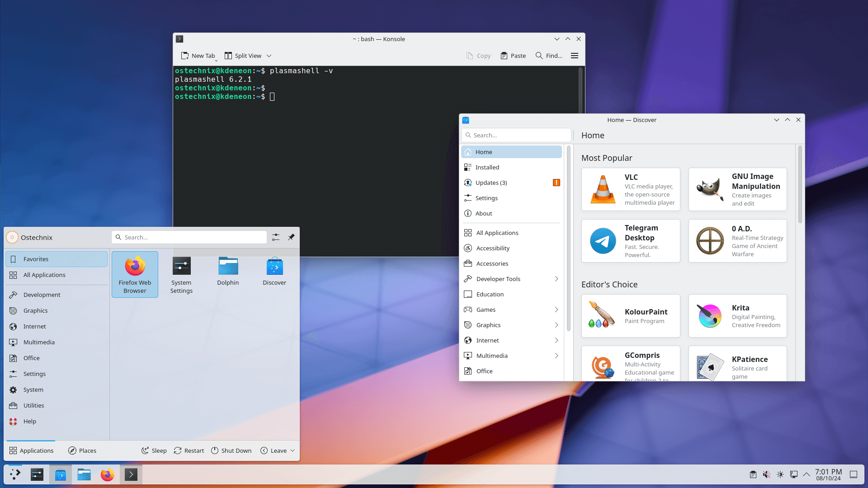Click the Firefox taskbar icon
This screenshot has width=868, height=488.
(x=108, y=474)
